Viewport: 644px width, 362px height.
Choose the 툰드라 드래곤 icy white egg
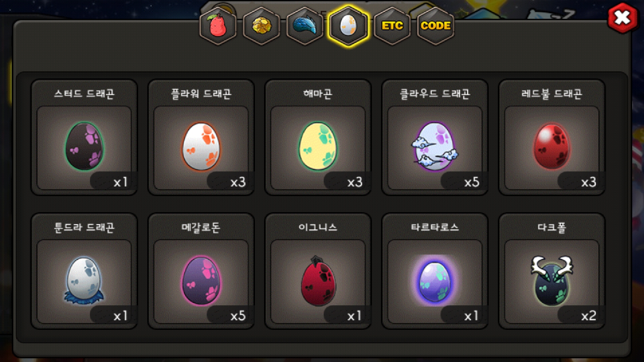[84, 280]
